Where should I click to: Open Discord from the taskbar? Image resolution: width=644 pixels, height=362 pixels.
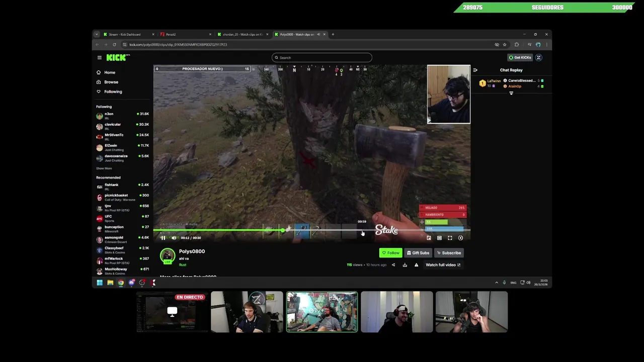pos(131,283)
